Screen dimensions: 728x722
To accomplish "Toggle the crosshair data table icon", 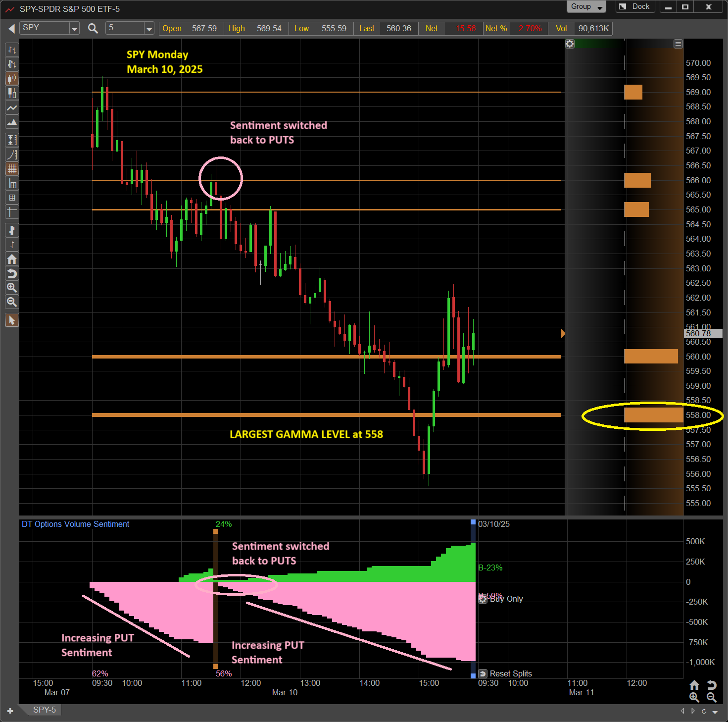I will 12,184.
